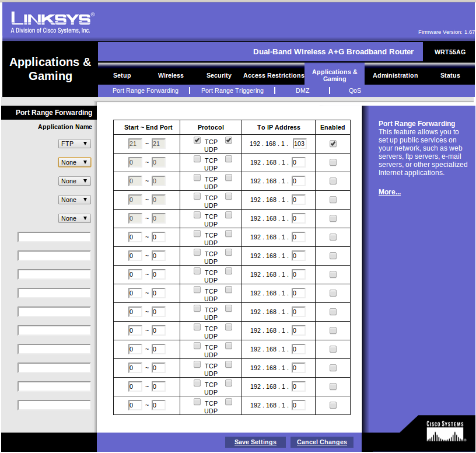Image resolution: width=476 pixels, height=453 pixels.
Task: Switch to the Status tab
Action: click(450, 75)
